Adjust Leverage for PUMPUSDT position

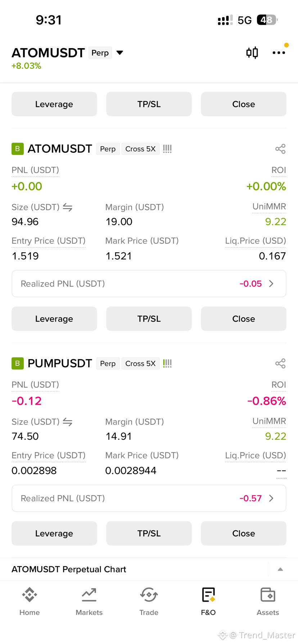pyautogui.click(x=54, y=533)
